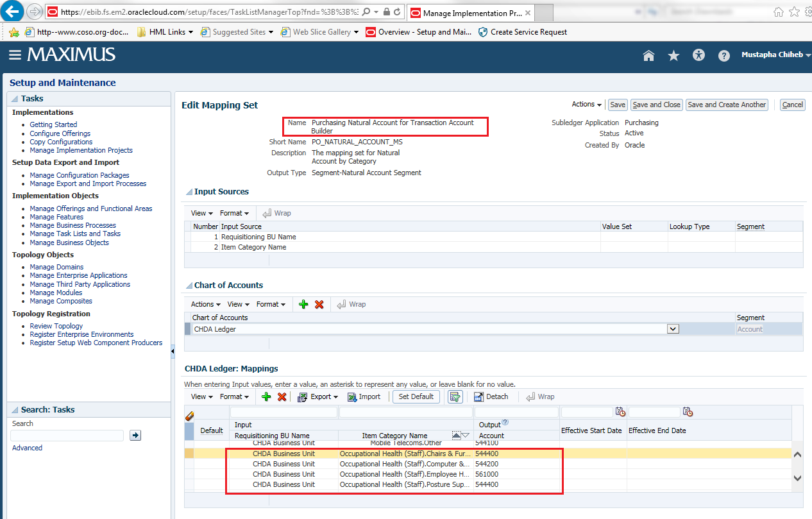Delete selected mapping using red X icon
Screen dimensions: 812x519
click(x=282, y=396)
